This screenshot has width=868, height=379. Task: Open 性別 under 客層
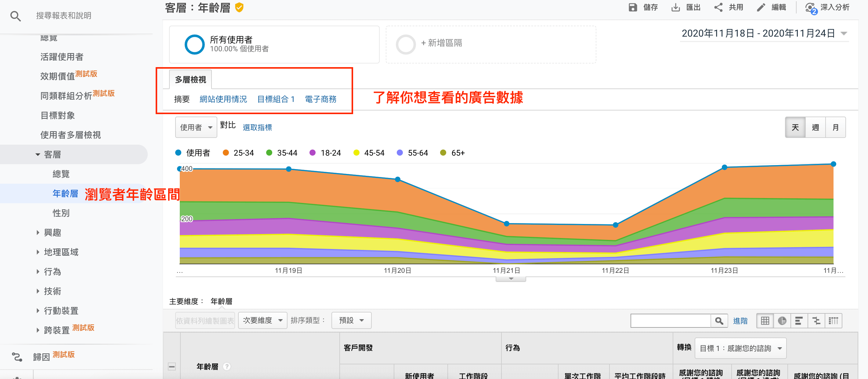click(61, 213)
